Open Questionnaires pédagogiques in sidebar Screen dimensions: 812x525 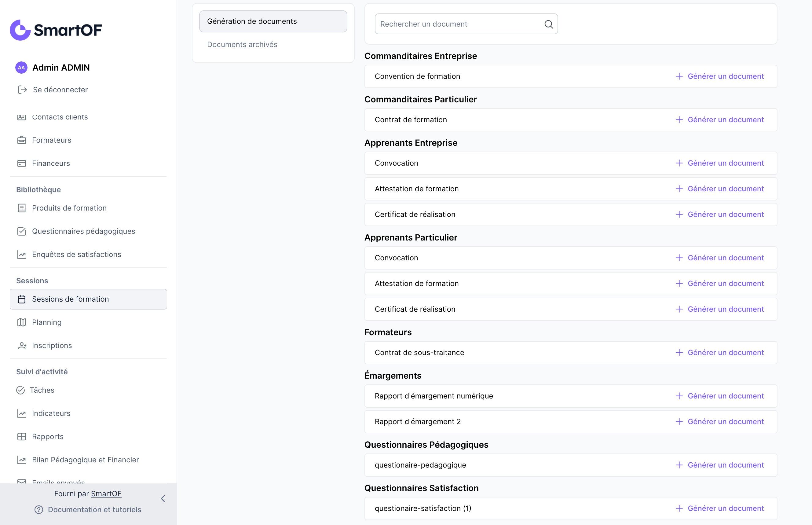coord(83,231)
